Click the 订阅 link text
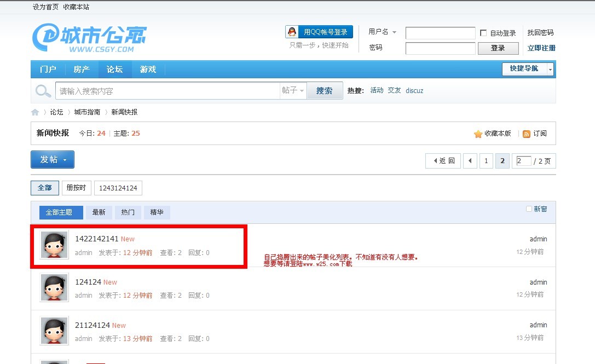 click(540, 133)
